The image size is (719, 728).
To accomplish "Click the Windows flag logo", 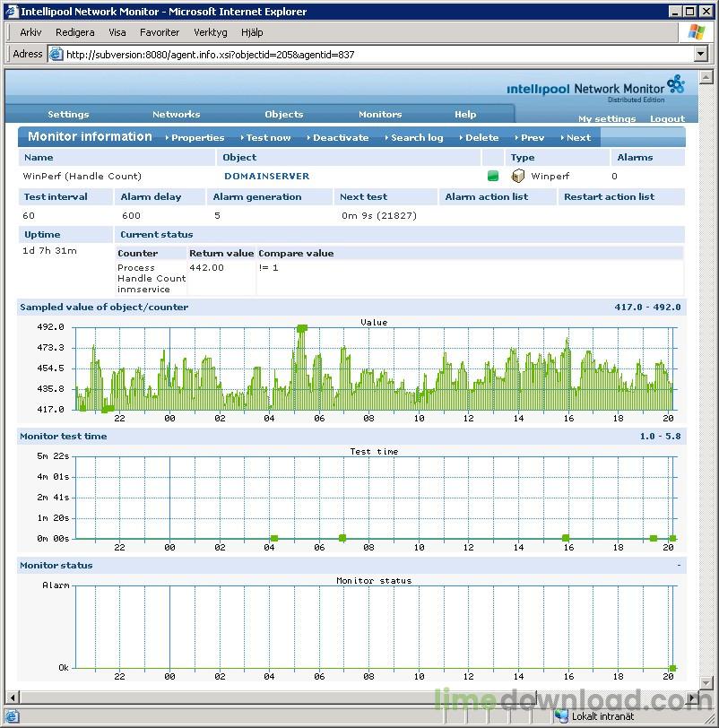I will point(697,32).
